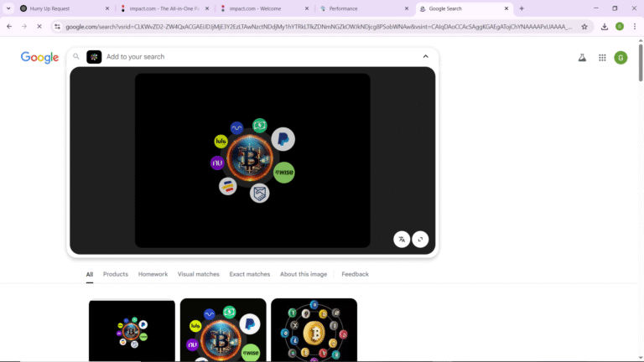This screenshot has width=644, height=362.
Task: Close the Performance tab
Action: pos(407,8)
